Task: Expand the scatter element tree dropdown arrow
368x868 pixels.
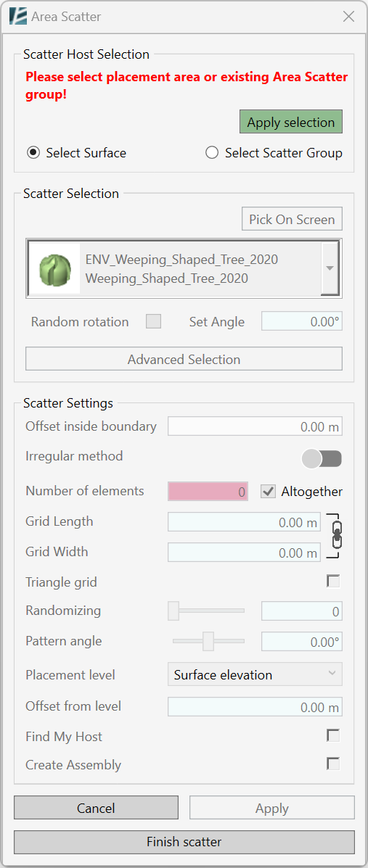Action: pos(330,268)
